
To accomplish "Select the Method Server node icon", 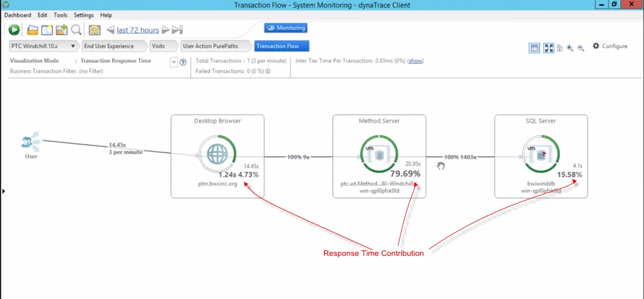I will 378,154.
